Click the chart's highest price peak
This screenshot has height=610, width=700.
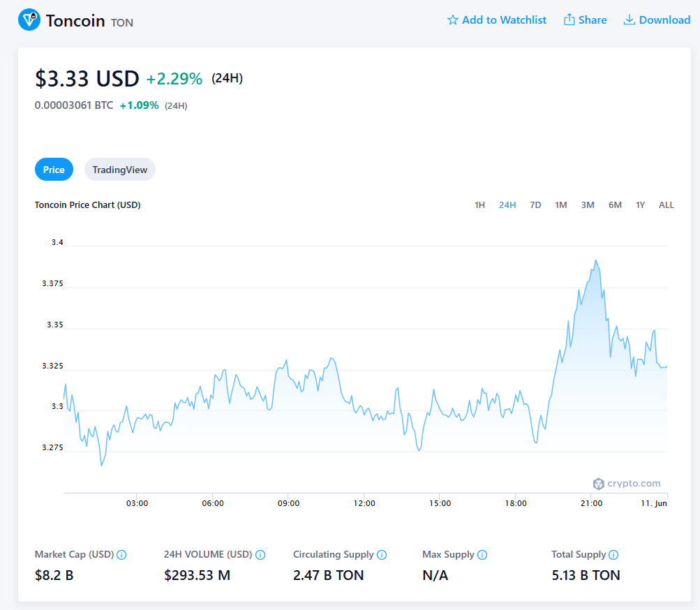(x=595, y=260)
